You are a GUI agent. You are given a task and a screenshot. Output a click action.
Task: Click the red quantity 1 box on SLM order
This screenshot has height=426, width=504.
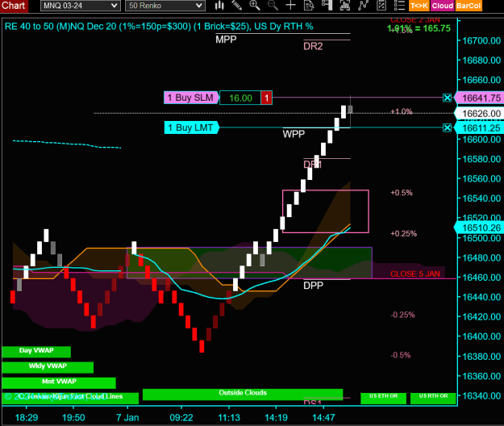coord(266,98)
